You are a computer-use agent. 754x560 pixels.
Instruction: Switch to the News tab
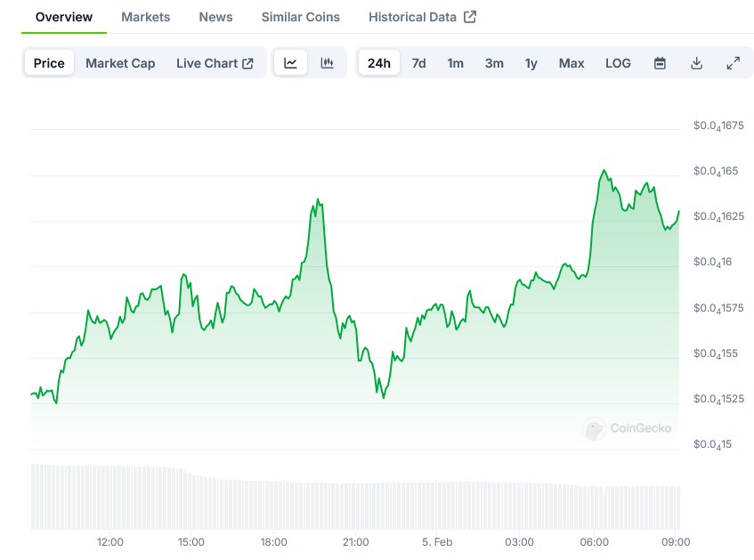pos(215,17)
